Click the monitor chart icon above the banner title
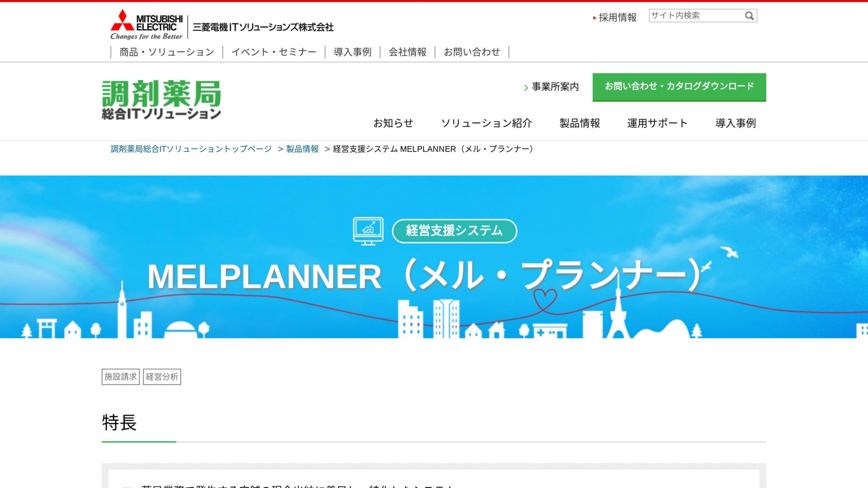 click(x=368, y=230)
